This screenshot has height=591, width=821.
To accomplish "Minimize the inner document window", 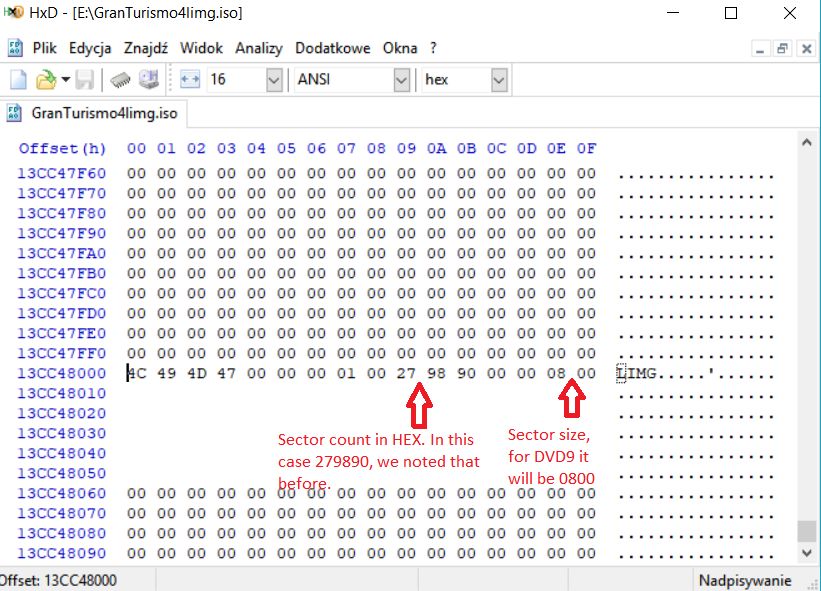I will [x=760, y=49].
